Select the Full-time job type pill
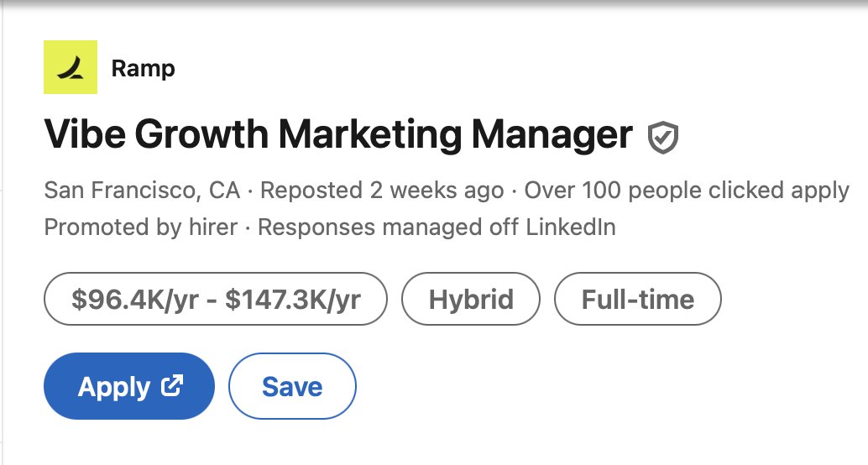The image size is (868, 465). 638,300
